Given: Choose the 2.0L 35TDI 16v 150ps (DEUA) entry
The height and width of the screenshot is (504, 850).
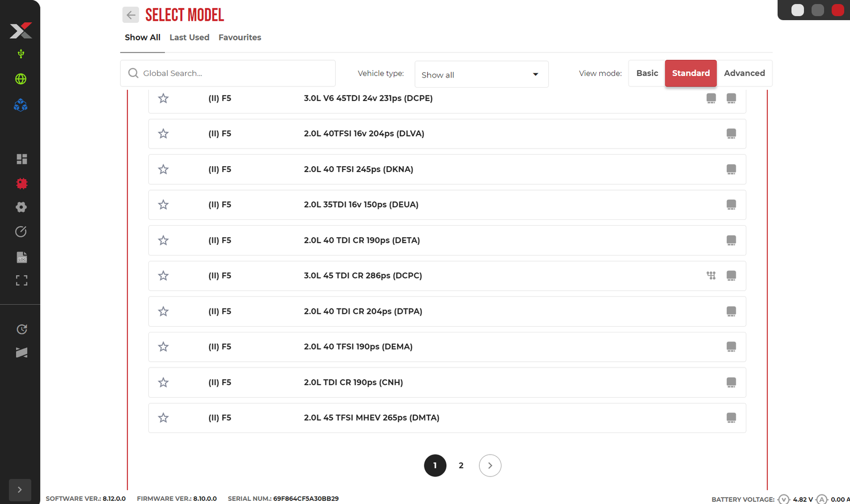Looking at the screenshot, I should coord(447,204).
